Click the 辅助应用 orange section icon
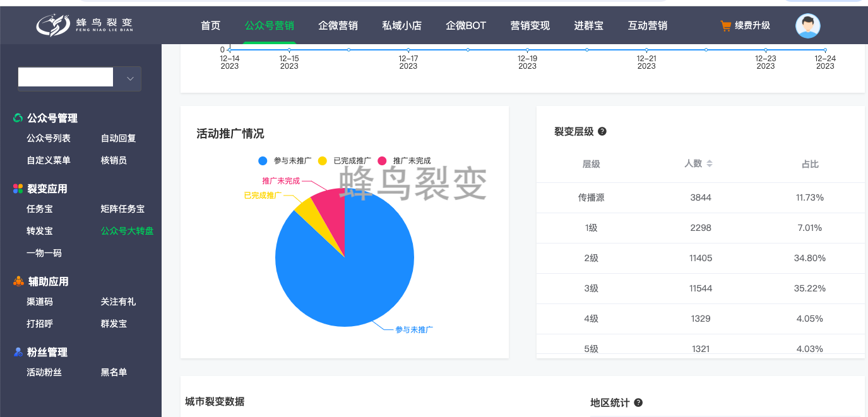868x417 pixels. point(18,281)
